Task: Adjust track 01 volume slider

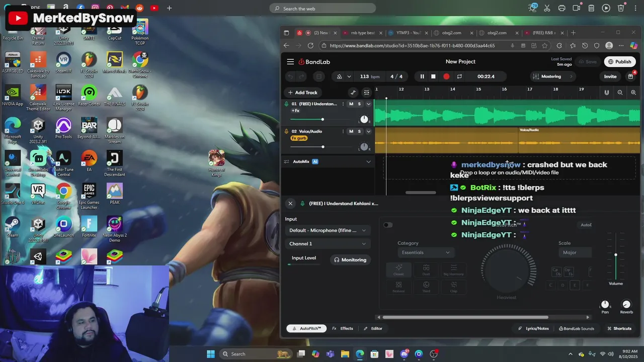Action: pyautogui.click(x=323, y=120)
